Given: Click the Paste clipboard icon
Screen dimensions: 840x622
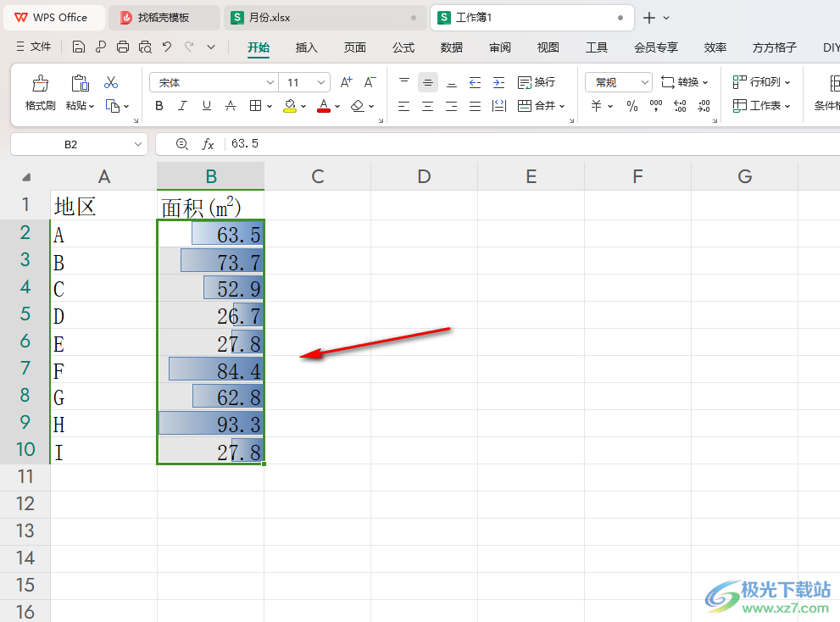Looking at the screenshot, I should click(x=80, y=83).
